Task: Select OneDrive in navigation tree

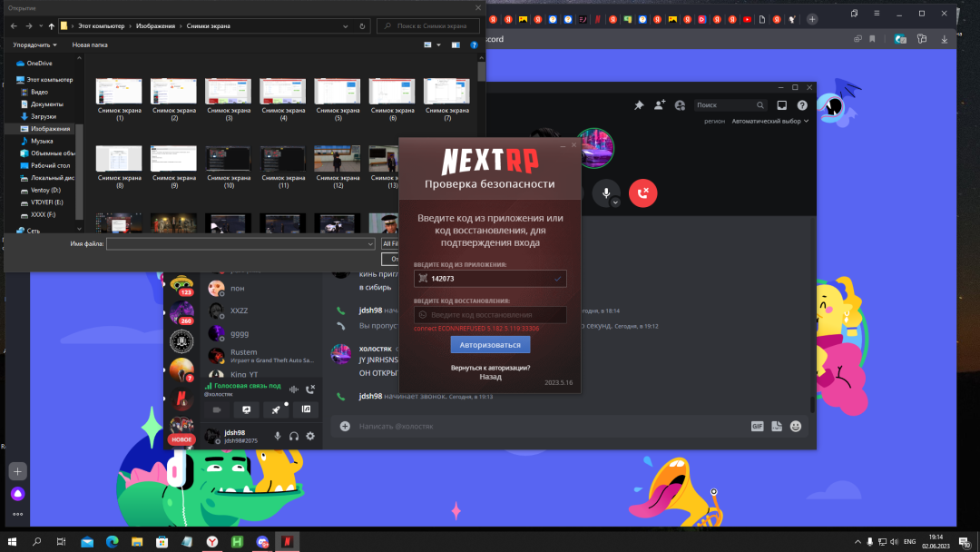Action: (39, 64)
